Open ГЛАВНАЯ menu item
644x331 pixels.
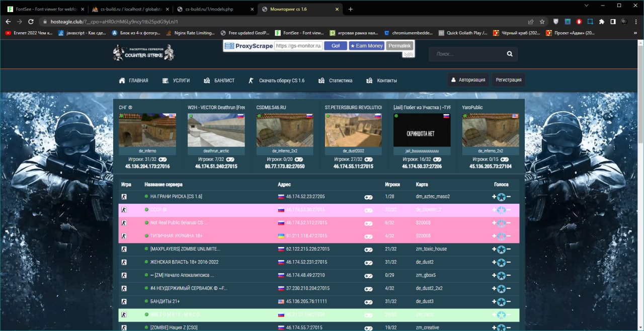(133, 80)
